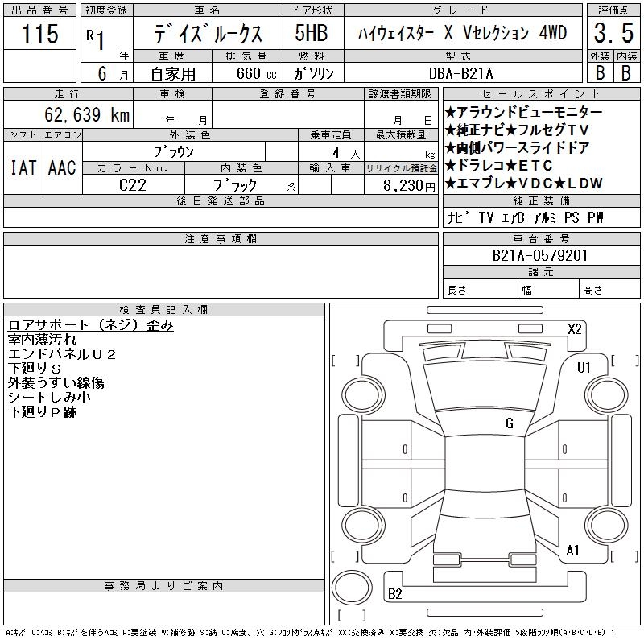Click the 事務局よりご案内 header
The height and width of the screenshot is (644, 644).
pos(164,586)
